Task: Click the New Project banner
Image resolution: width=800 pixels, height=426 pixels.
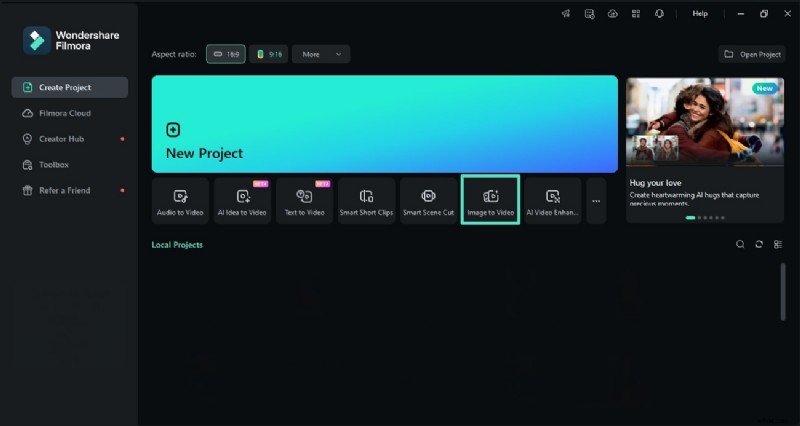Action: coord(384,124)
